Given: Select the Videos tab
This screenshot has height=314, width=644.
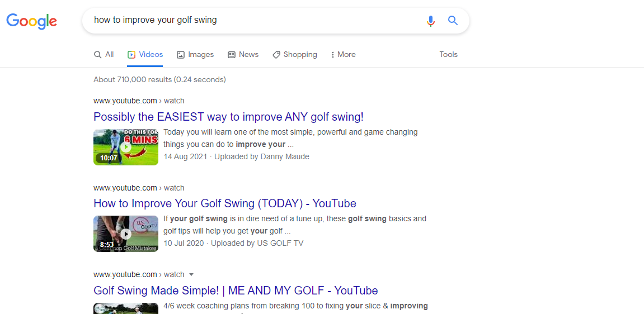Looking at the screenshot, I should pos(145,55).
